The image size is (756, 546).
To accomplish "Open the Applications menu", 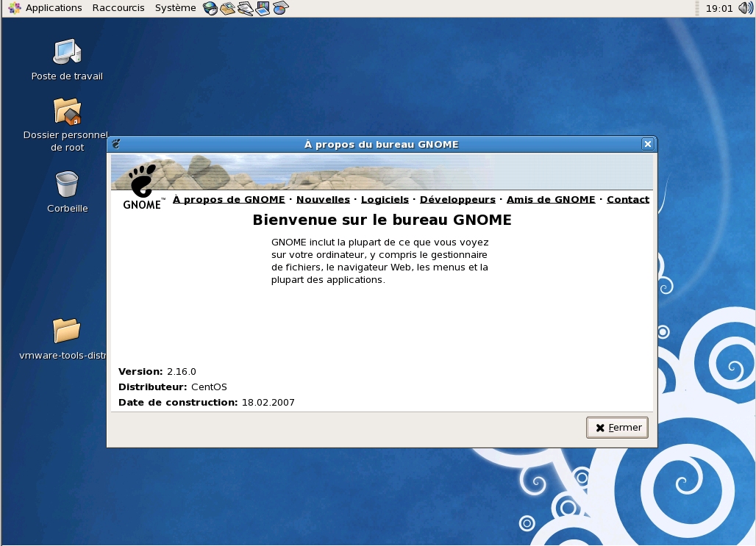I will click(54, 8).
